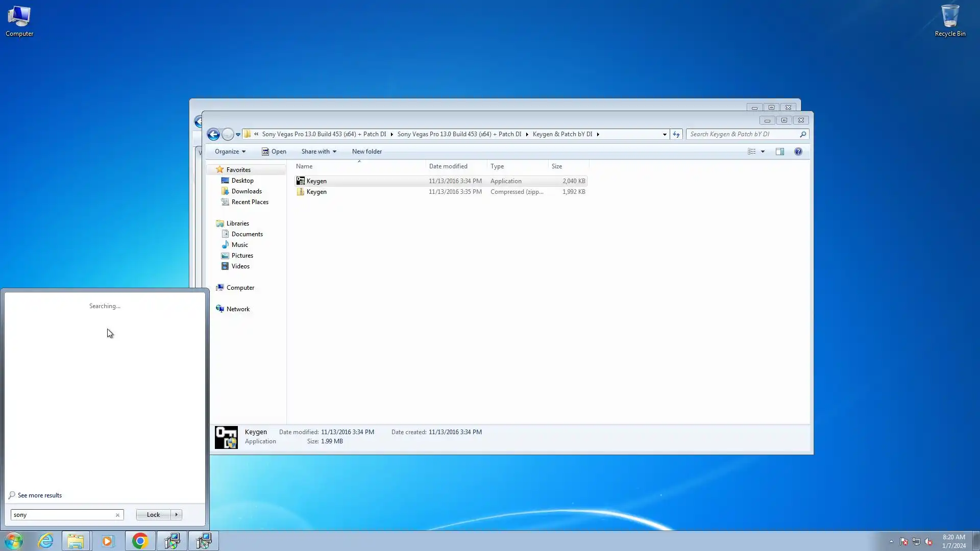Open the Explorer help icon
The height and width of the screenshot is (551, 980).
[798, 152]
